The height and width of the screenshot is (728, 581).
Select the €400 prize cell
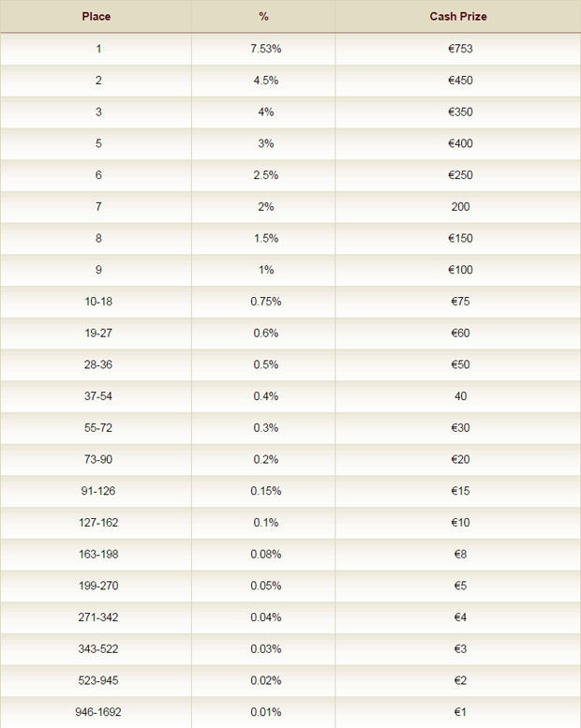tap(460, 143)
